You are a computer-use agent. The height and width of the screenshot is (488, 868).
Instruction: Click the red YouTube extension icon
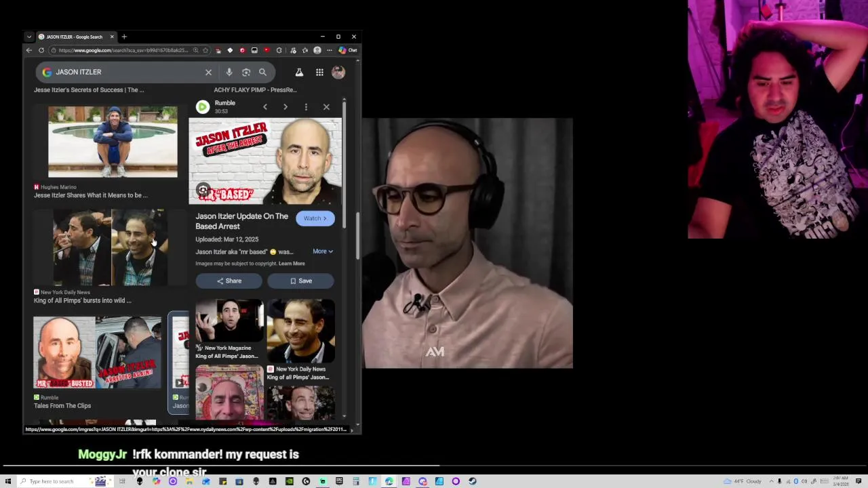pyautogui.click(x=267, y=50)
